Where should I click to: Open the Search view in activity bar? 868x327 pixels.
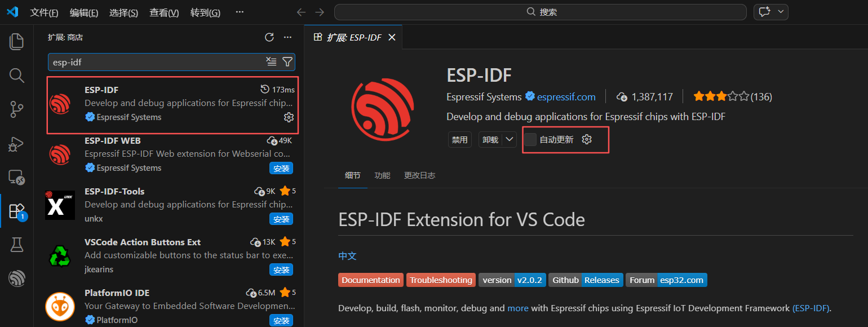click(x=17, y=76)
